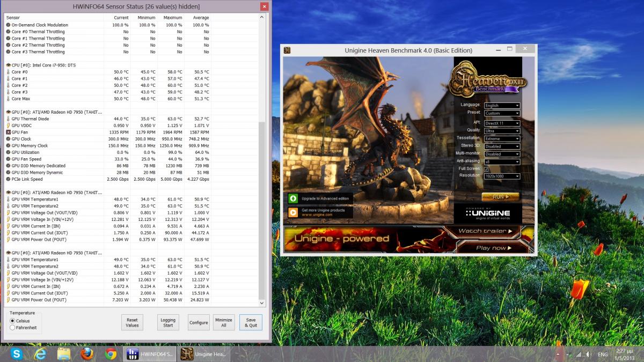
Task: Open the Anti-aliasing dropdown
Action: coord(502,161)
